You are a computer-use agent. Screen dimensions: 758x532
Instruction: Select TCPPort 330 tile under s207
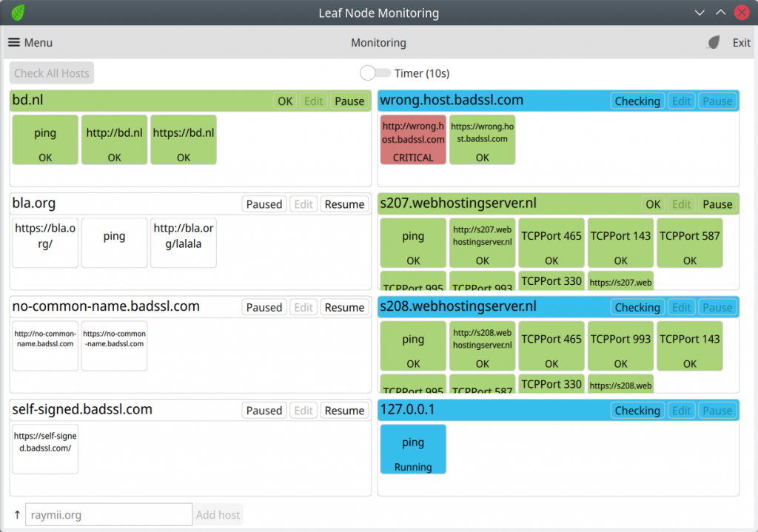pos(551,280)
